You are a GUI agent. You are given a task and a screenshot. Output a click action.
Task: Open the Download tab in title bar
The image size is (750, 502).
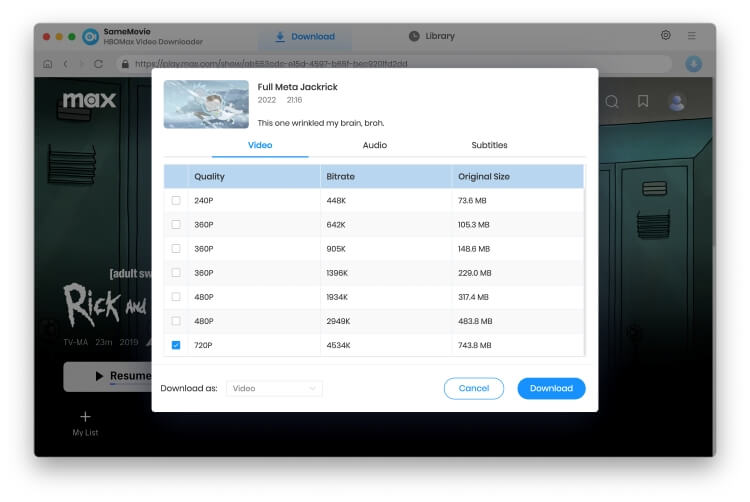305,36
